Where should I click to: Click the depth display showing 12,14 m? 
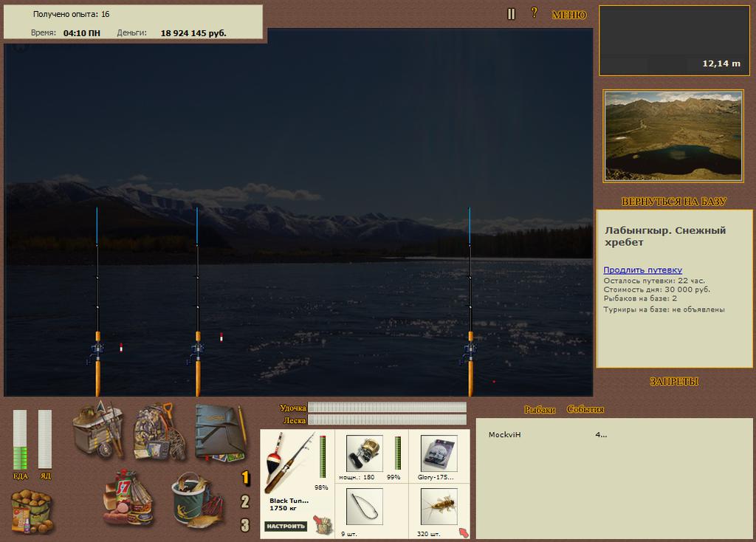pyautogui.click(x=674, y=41)
